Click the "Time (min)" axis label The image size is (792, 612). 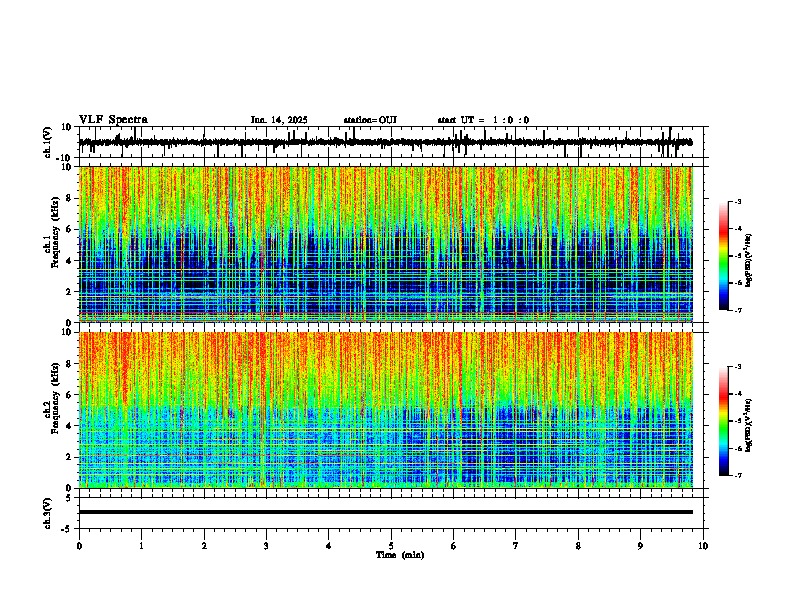400,555
